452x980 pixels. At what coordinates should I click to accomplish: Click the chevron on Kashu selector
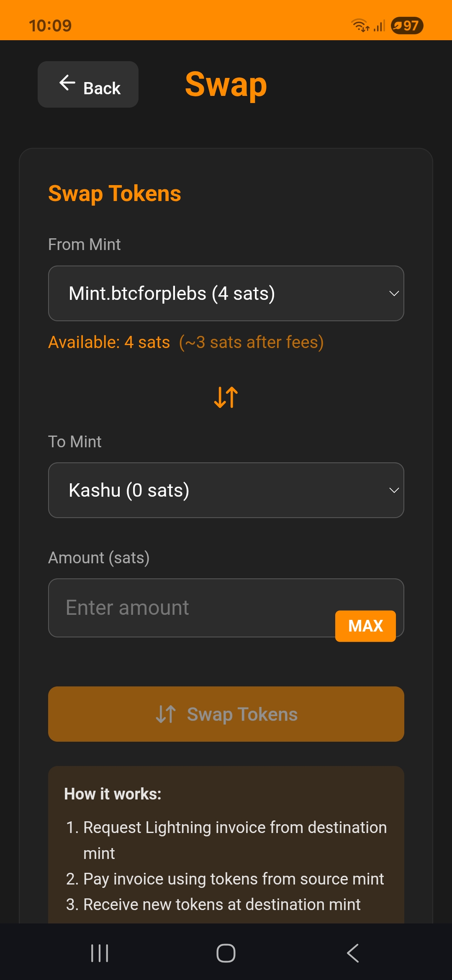394,490
